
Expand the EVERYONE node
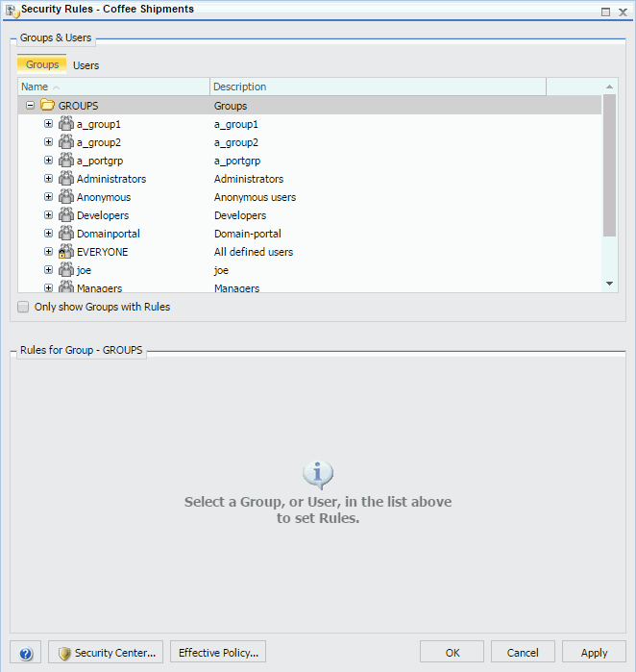coord(48,252)
